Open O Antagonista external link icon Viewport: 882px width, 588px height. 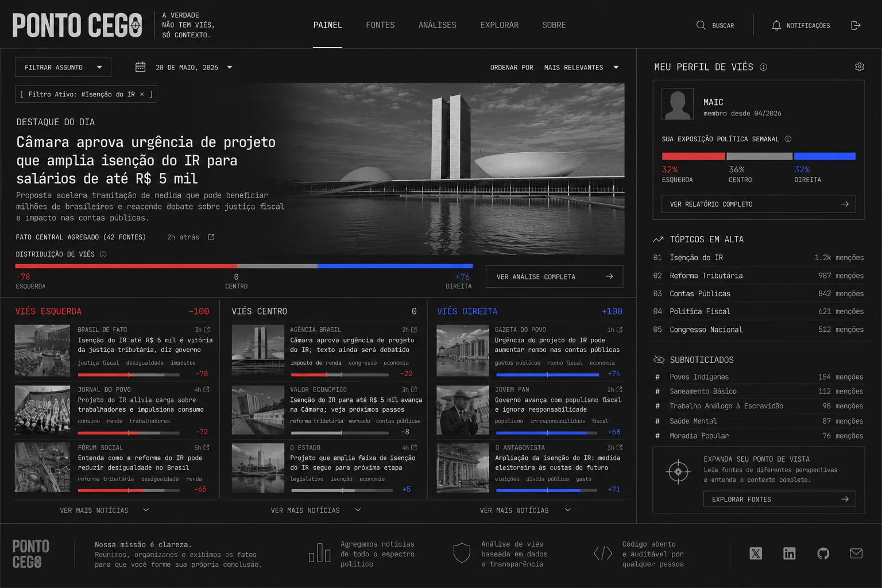[619, 447]
